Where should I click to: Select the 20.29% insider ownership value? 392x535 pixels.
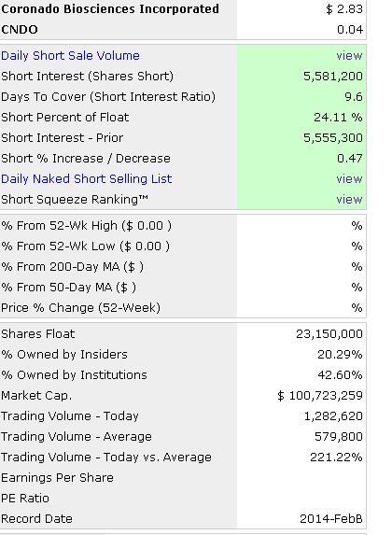340,355
